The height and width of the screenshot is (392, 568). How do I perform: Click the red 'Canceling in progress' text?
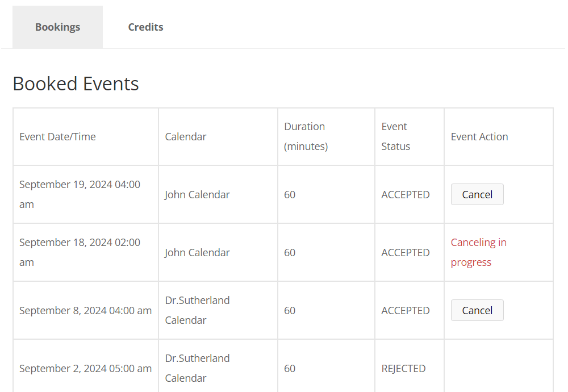click(x=478, y=252)
